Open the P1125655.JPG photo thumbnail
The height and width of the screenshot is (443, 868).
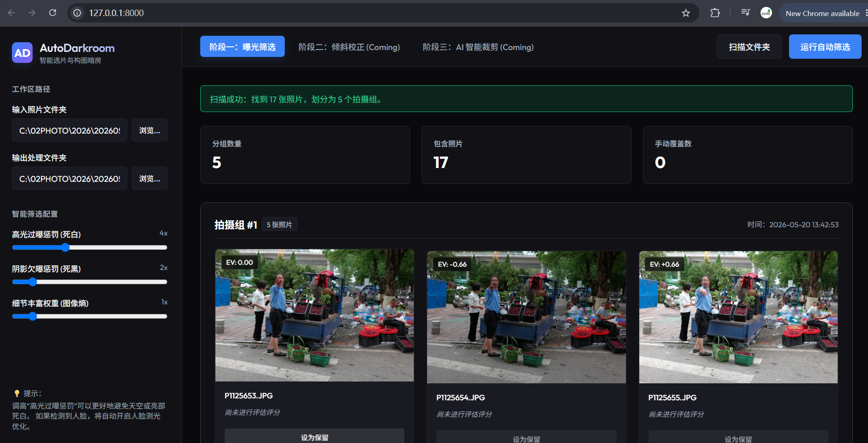(738, 317)
